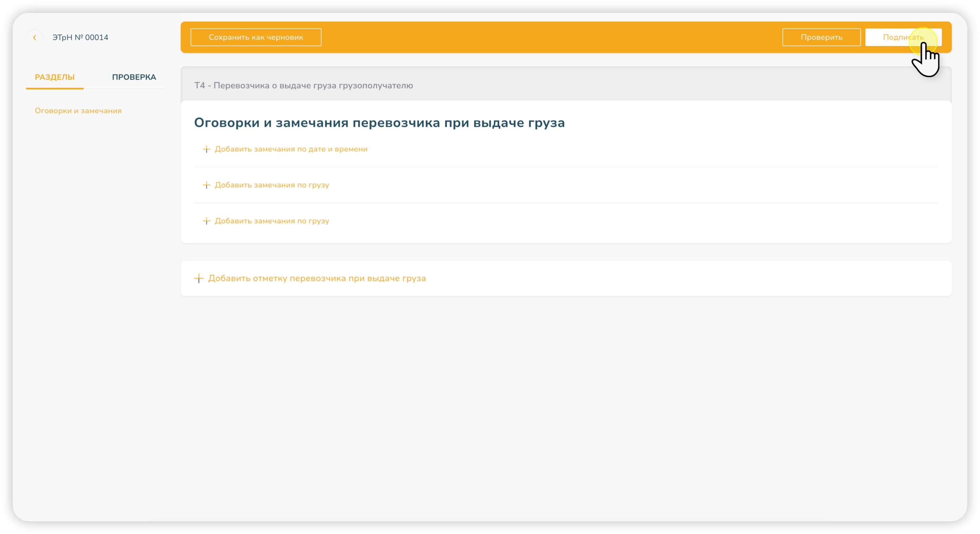
Task: Expand second Добавить замечания по грузу
Action: (272, 221)
